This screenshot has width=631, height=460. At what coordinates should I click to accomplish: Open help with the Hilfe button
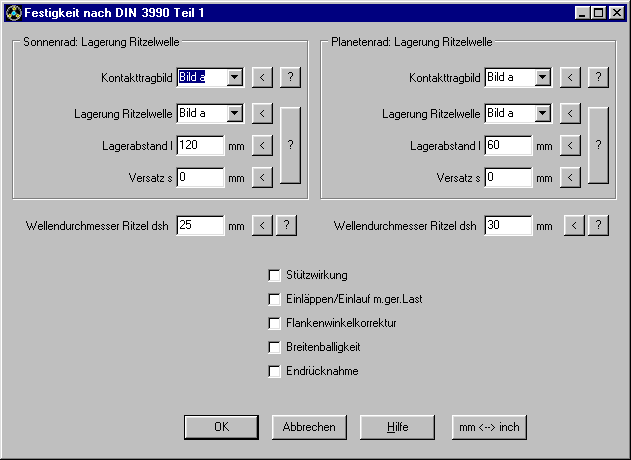[398, 426]
